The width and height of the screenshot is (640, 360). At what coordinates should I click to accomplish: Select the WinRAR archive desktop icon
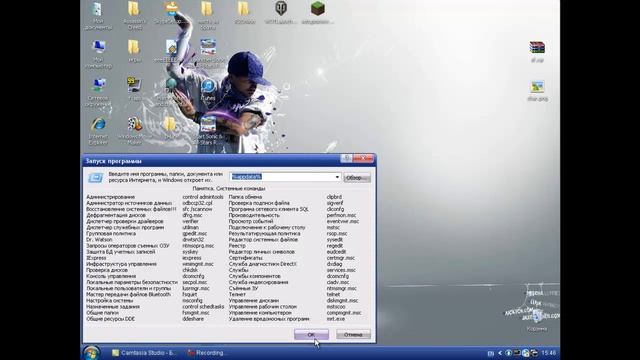[x=537, y=51]
